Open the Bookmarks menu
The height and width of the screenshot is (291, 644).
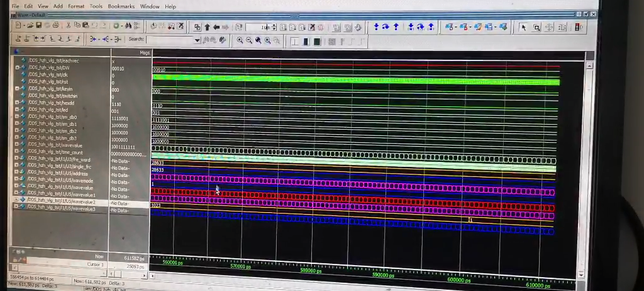[x=121, y=6]
